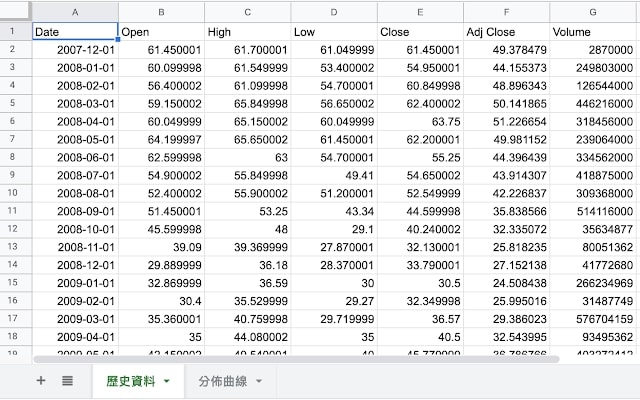Select cell with date 2007-12-01

75,50
